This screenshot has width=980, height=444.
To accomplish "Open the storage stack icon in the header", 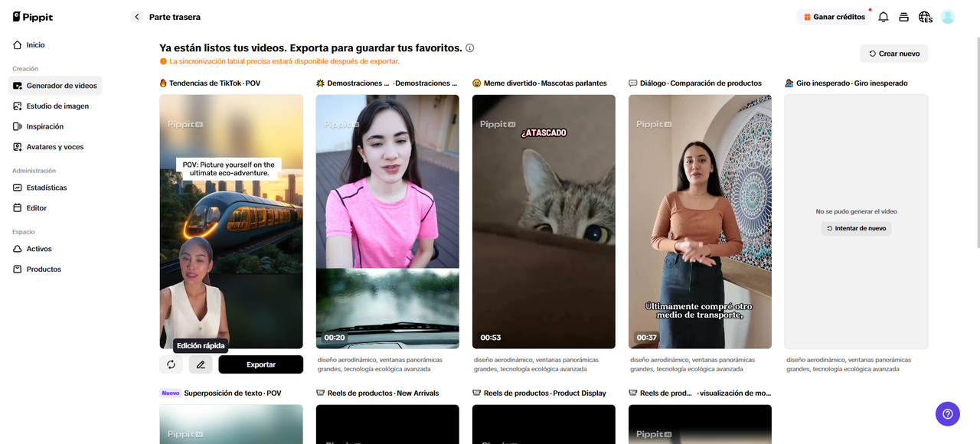I will (x=904, y=17).
